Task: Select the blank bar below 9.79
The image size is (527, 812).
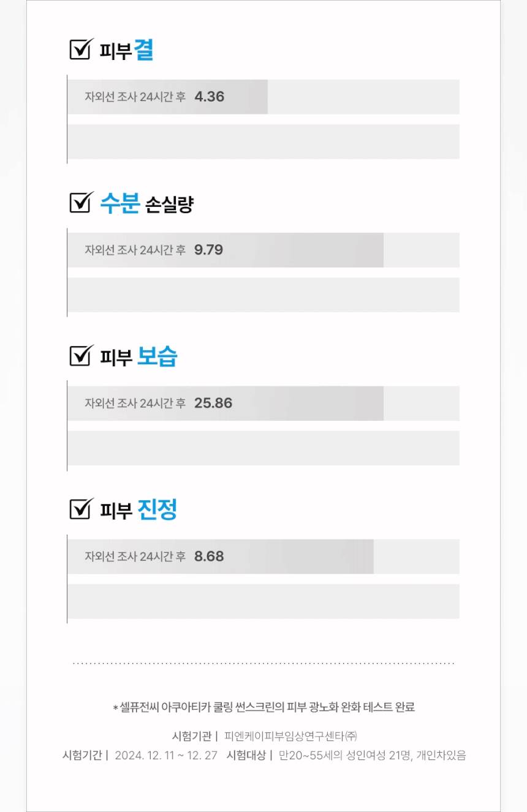Action: (263, 295)
